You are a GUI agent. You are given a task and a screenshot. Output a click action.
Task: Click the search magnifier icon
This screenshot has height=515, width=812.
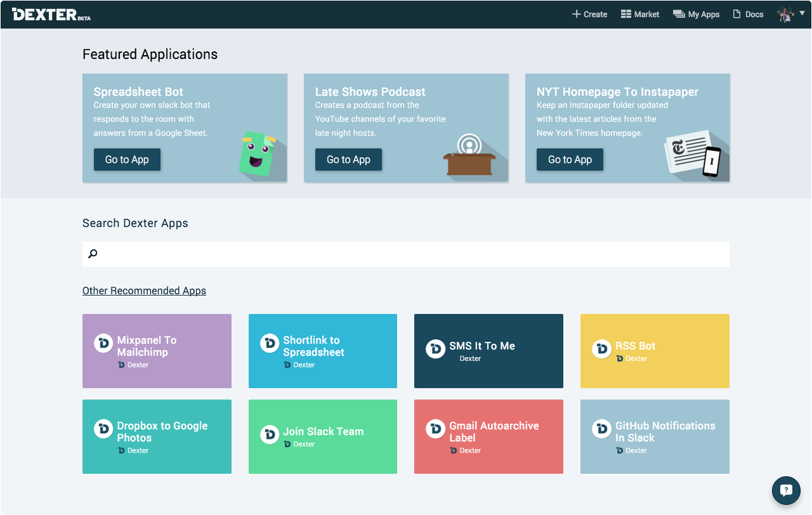tap(93, 254)
